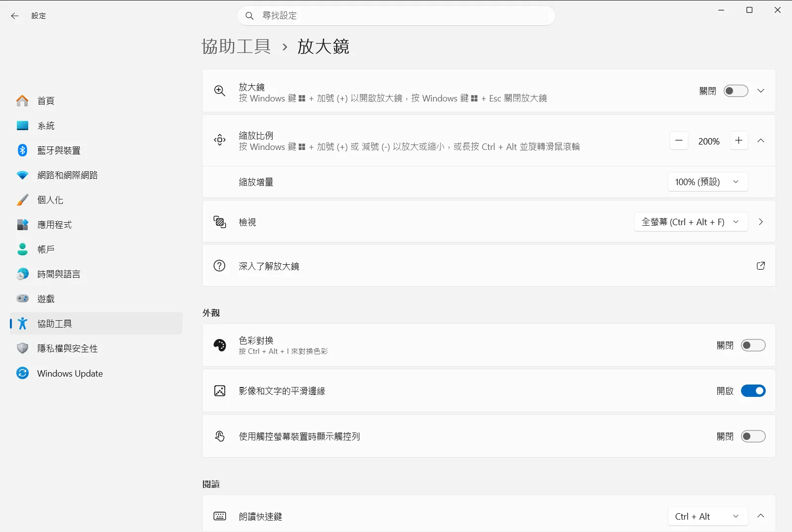
Task: Click the paintbrush icon for 個人化
Action: [x=22, y=200]
